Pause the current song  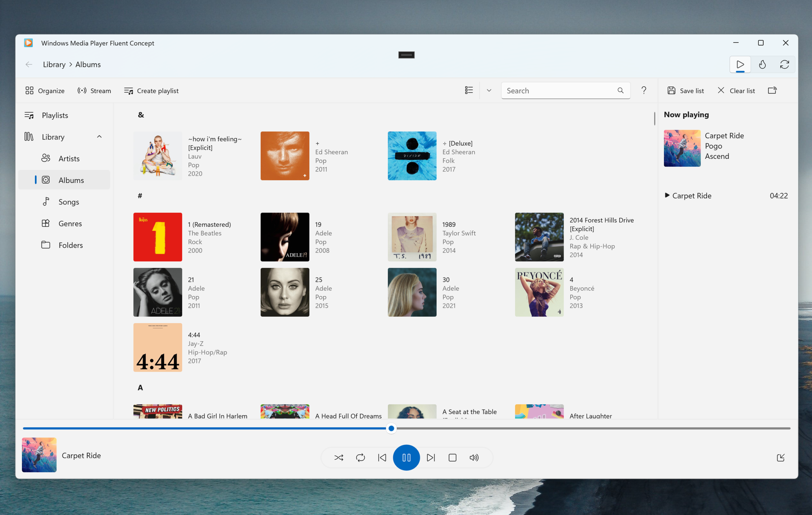(x=407, y=458)
